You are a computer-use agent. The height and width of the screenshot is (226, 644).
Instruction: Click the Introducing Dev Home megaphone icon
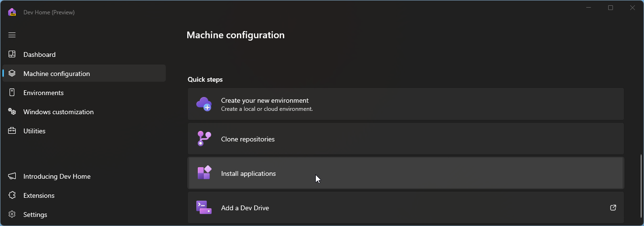pos(12,176)
